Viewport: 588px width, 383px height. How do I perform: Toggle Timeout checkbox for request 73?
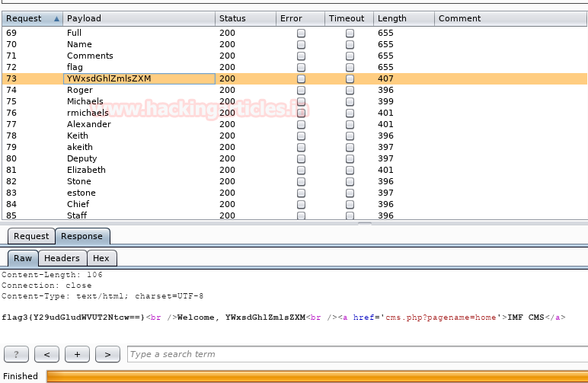350,78
